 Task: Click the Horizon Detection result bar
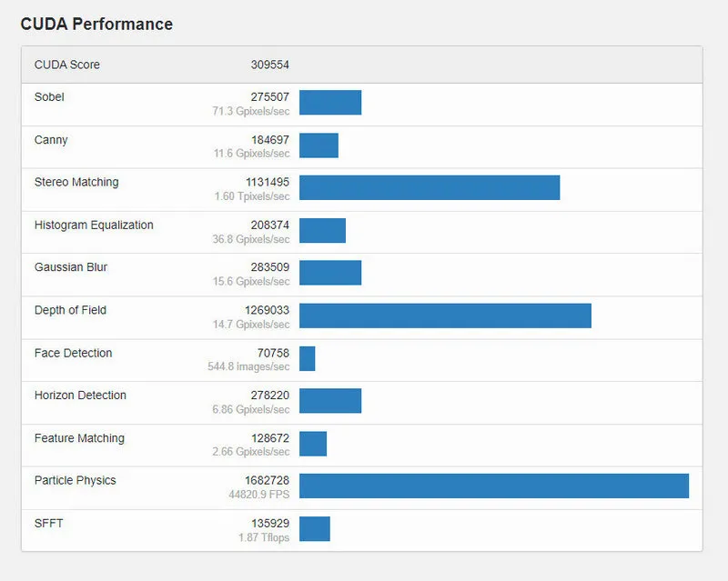pyautogui.click(x=330, y=401)
